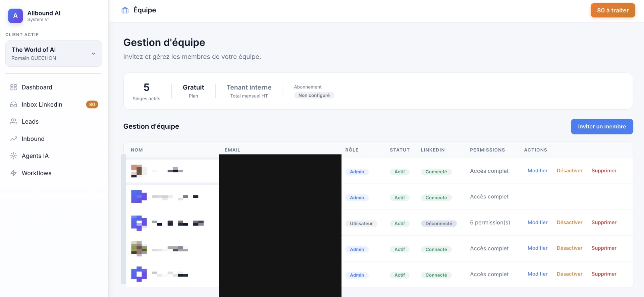Image resolution: width=644 pixels, height=297 pixels.
Task: Expand The World of AI client dropdown
Action: coord(54,54)
